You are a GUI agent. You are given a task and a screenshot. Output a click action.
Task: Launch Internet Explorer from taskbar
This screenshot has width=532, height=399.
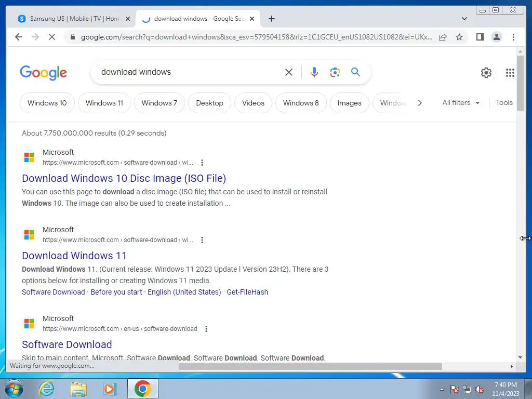tap(46, 389)
